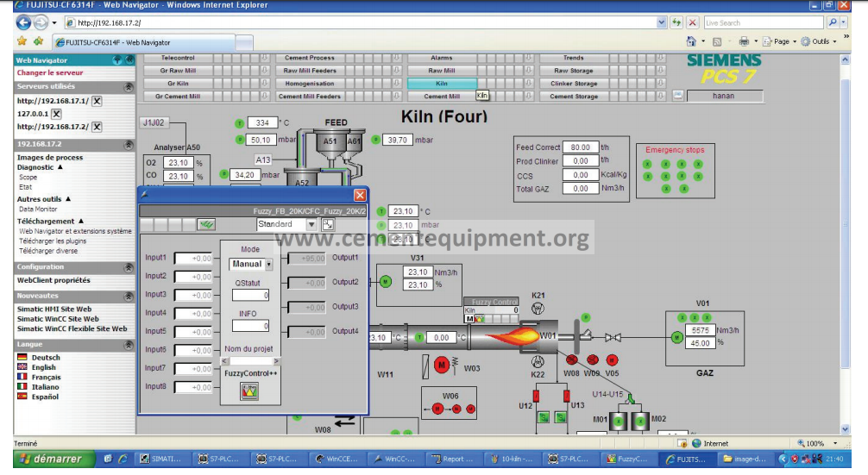Remove server 127.0.0.1 from list

(x=56, y=114)
